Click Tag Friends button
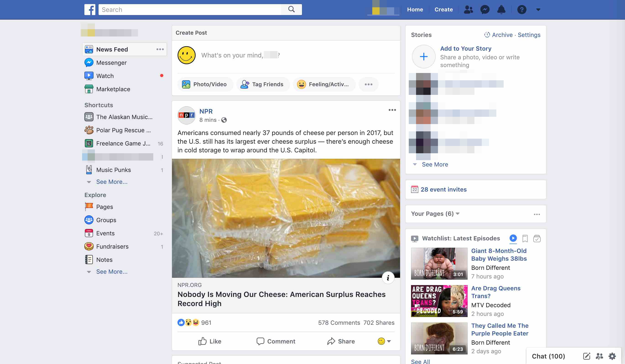 coord(263,84)
